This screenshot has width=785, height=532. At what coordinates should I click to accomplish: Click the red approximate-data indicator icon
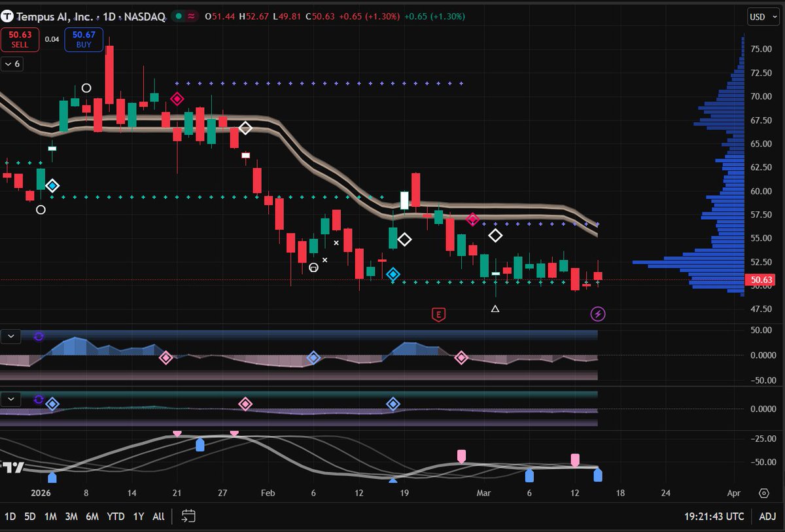pos(192,16)
